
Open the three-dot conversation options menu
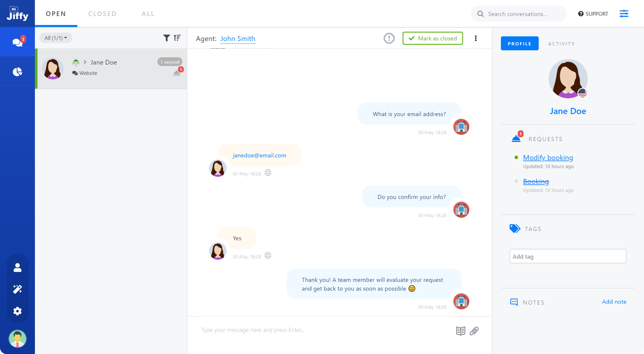(476, 38)
